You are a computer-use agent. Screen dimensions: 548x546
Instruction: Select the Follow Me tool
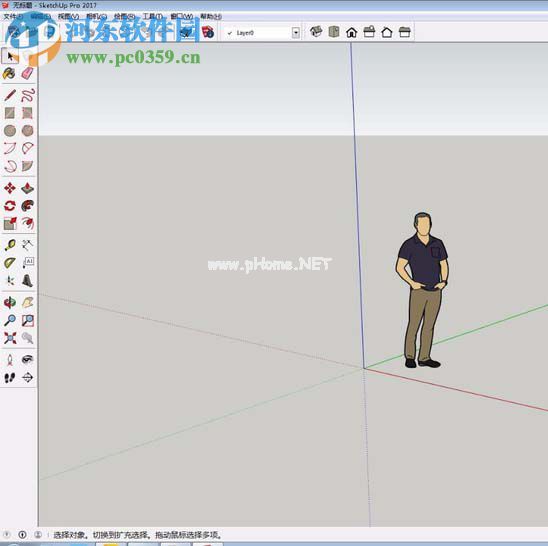coord(28,206)
